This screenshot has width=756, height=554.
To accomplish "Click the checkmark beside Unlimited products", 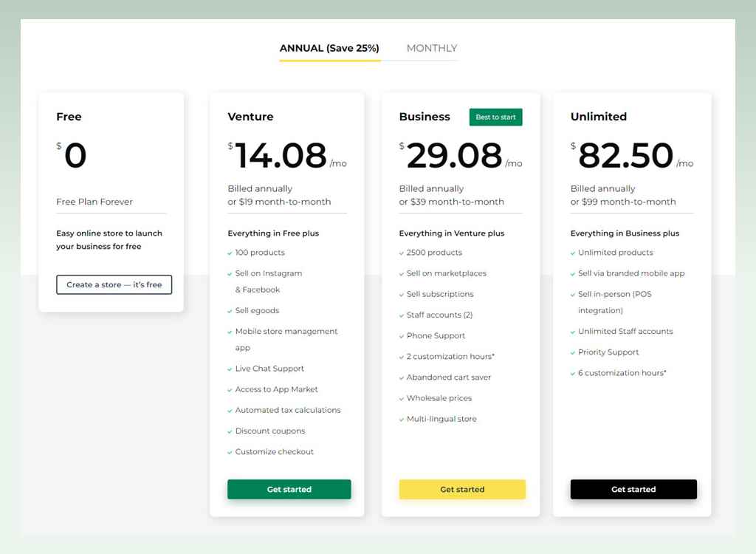I will point(573,253).
